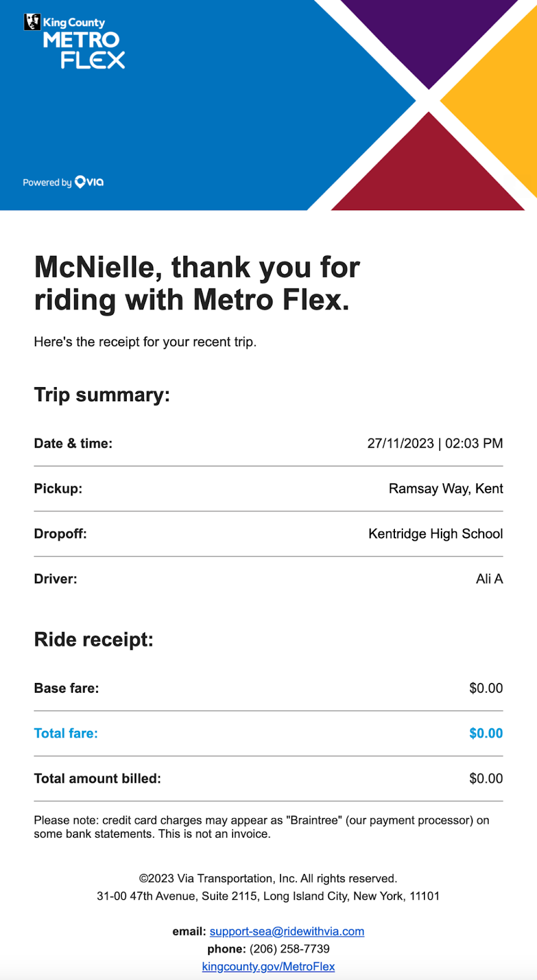Click the King County crest icon
The width and height of the screenshot is (537, 980).
32,22
